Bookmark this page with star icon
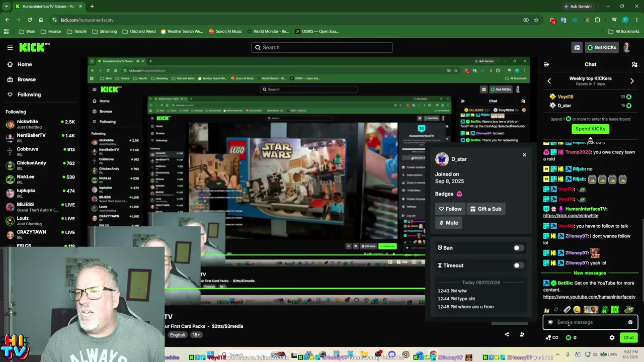This screenshot has width=644, height=362. (536, 20)
